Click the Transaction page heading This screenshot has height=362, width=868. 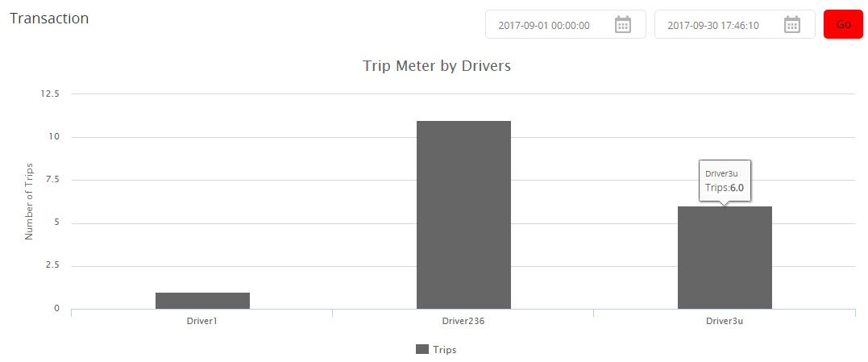click(49, 19)
